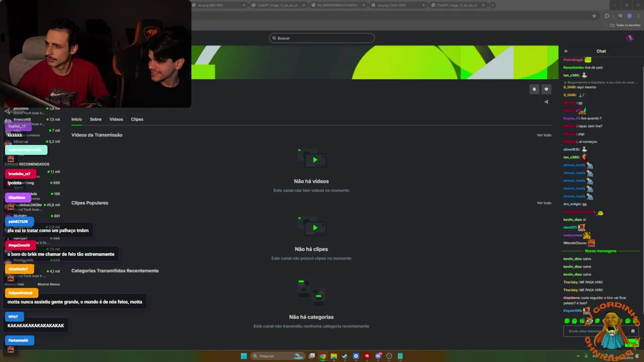Click the play icon under Vídeos da Transmissão
Viewport: 644px width, 362px height.
pyautogui.click(x=314, y=160)
